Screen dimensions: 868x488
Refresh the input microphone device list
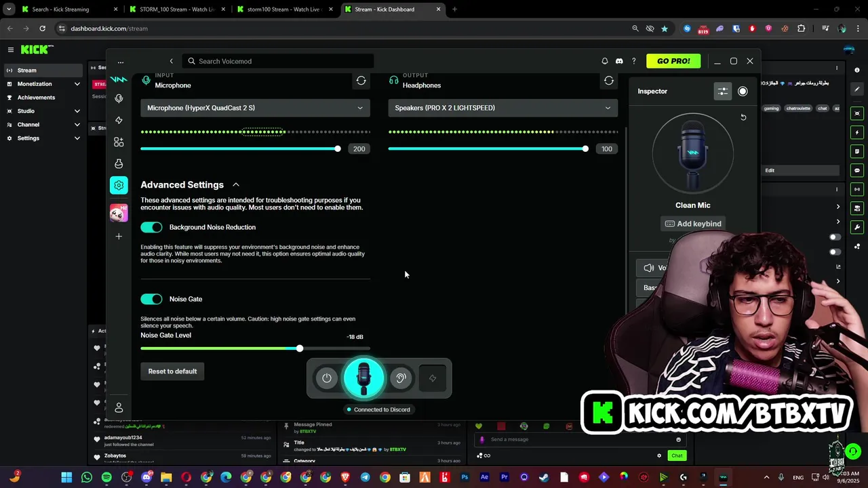click(361, 81)
